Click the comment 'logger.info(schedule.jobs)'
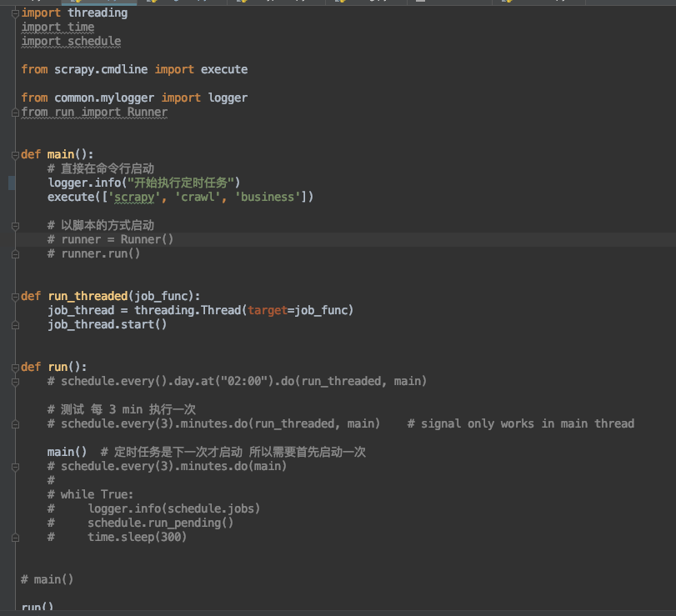 pyautogui.click(x=174, y=508)
